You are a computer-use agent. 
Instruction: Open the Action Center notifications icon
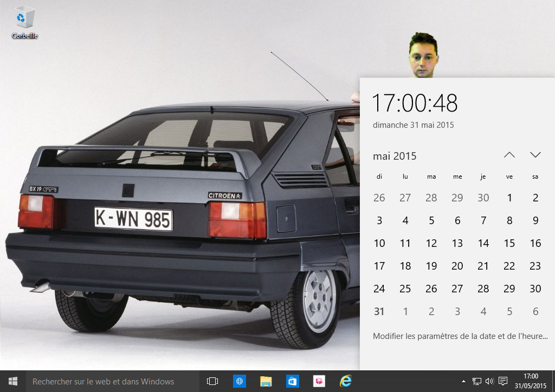[502, 381]
